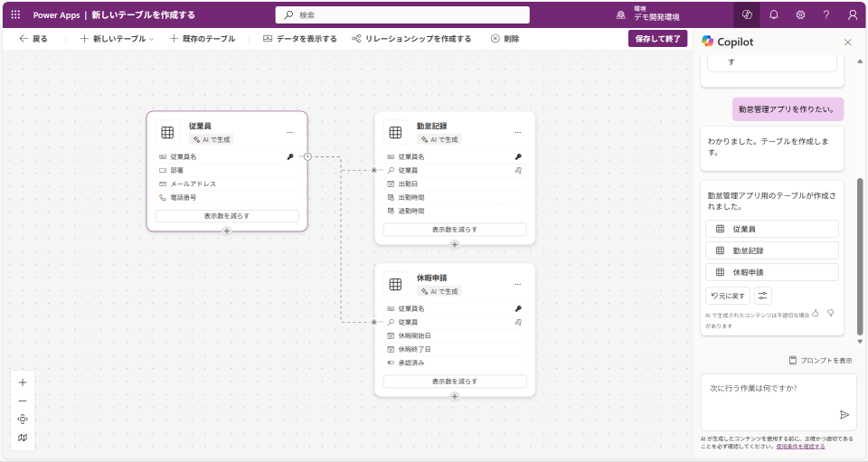Open 勤怠記録 table in Copilot list
The height and width of the screenshot is (462, 868).
point(772,250)
